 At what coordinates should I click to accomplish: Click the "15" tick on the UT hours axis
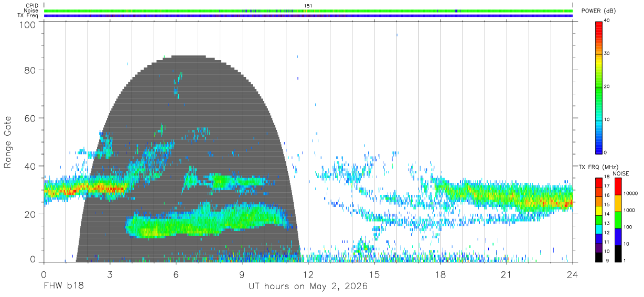pos(374,274)
